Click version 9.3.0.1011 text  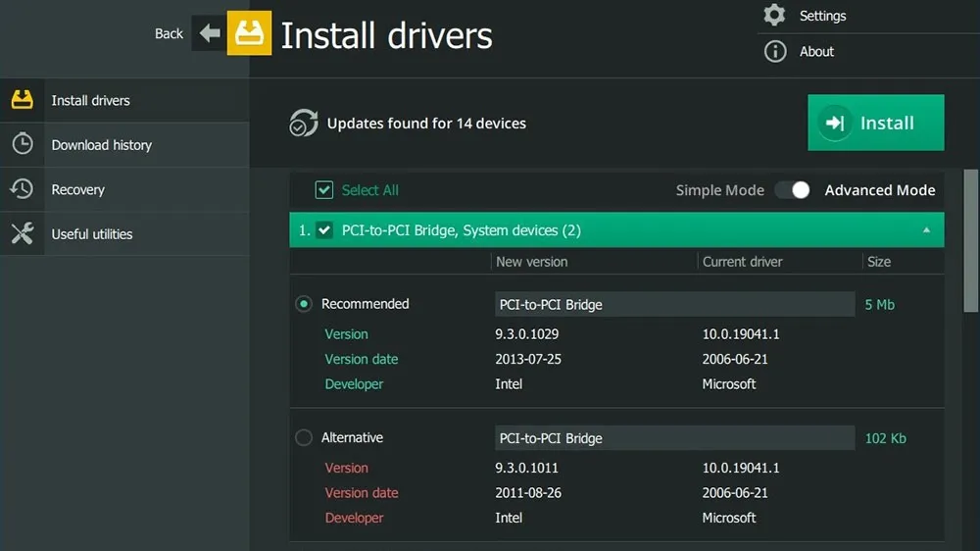click(x=527, y=468)
